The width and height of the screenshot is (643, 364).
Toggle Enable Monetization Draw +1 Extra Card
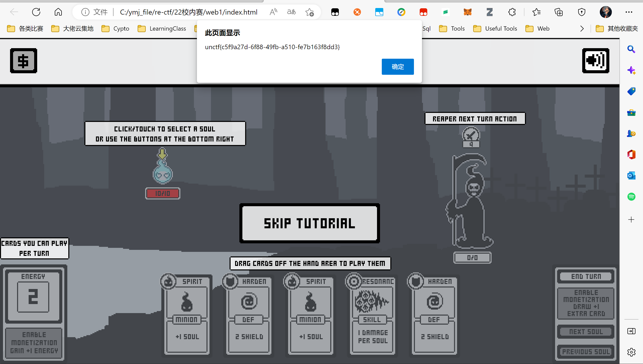[586, 303]
